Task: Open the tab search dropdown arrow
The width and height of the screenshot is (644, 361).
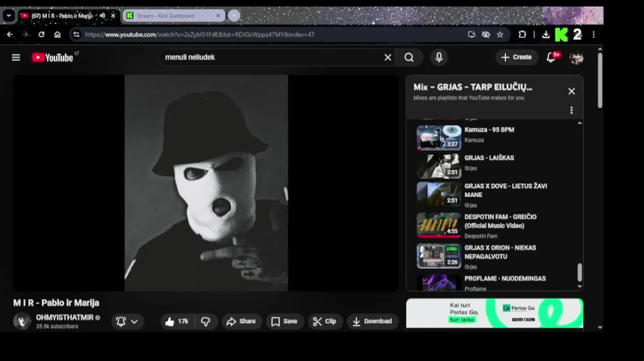Action: point(9,16)
